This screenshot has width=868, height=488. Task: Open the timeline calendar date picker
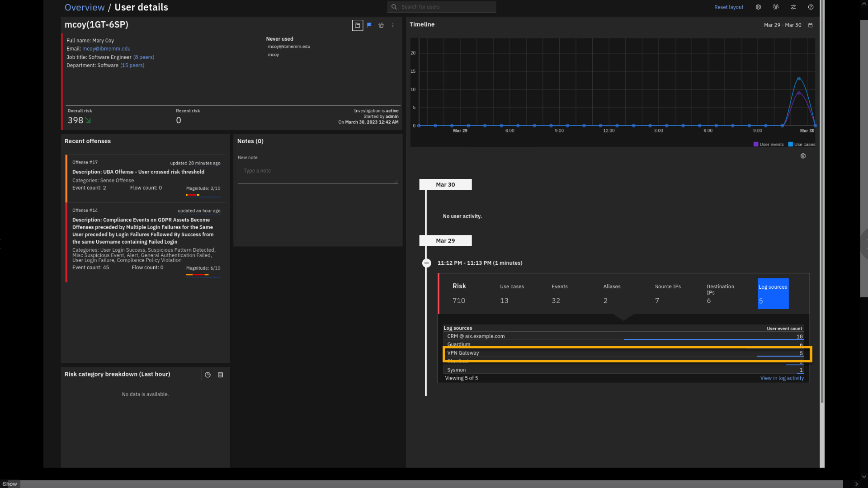810,25
